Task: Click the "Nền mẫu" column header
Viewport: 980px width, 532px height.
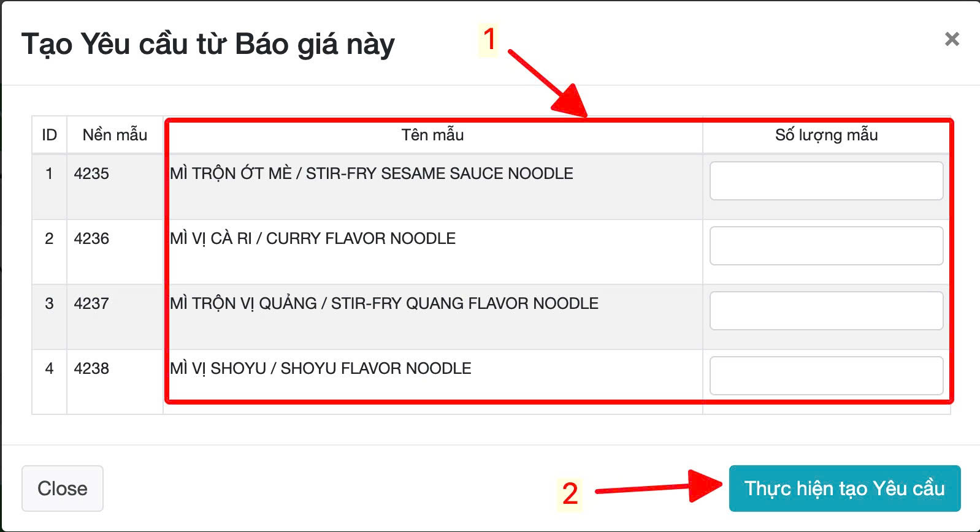Action: [x=115, y=135]
